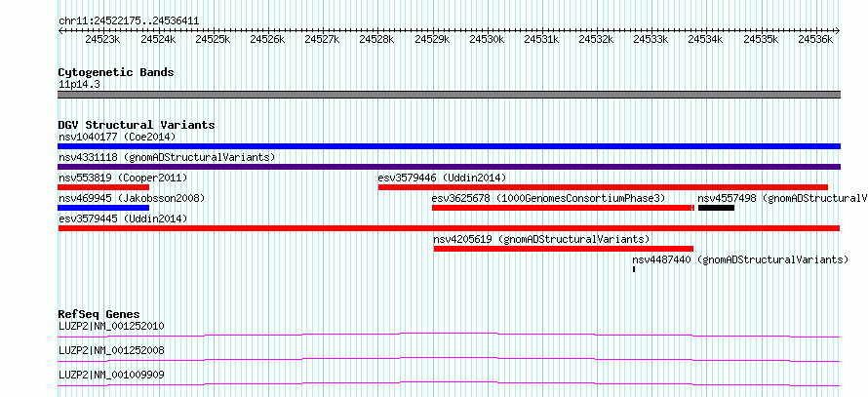Click the nsv1040177 (Coe2014) blue variant bar
Screen dimensions: 868x397
click(449, 146)
